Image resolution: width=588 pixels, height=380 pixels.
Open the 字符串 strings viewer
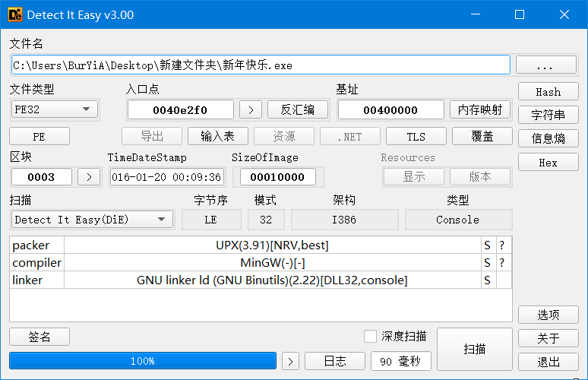(x=548, y=115)
